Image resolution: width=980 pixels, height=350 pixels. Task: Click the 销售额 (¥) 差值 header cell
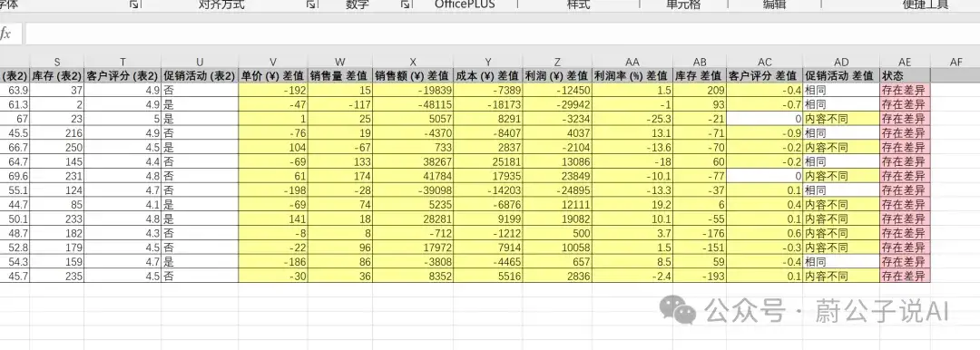pos(413,75)
